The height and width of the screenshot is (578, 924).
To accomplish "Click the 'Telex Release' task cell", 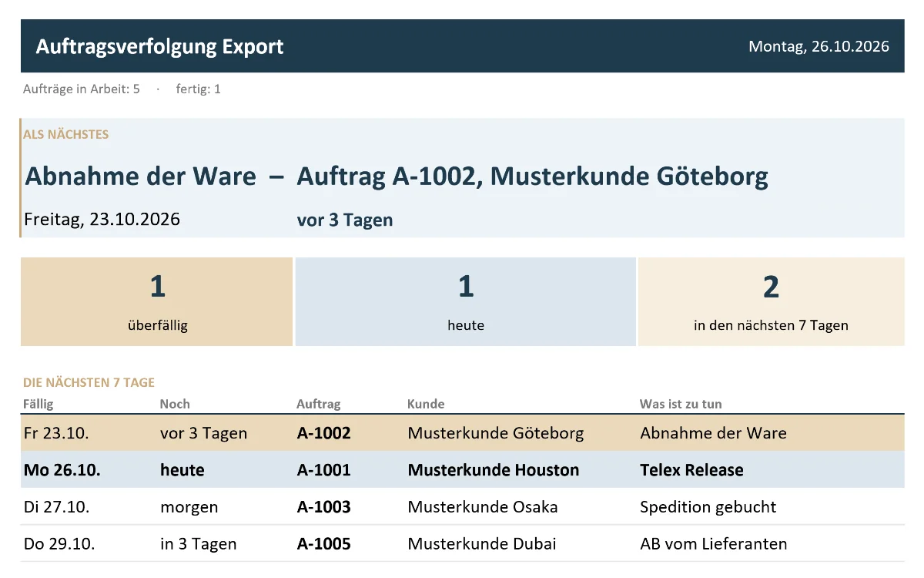I will coord(691,470).
